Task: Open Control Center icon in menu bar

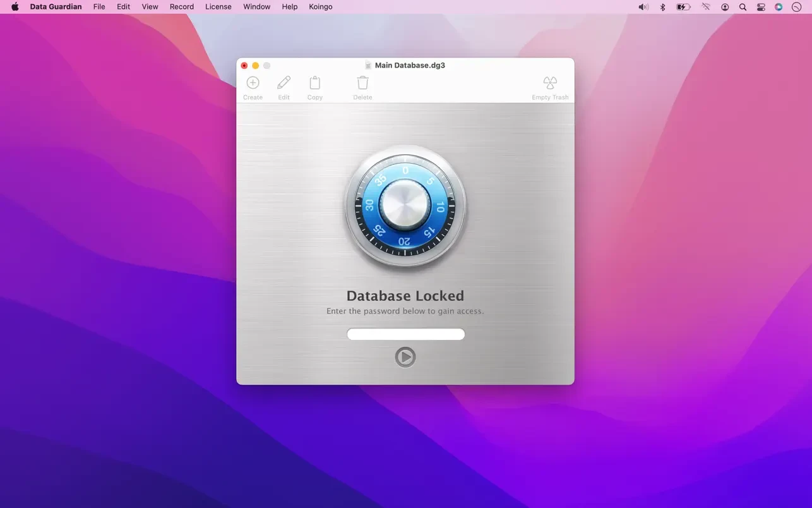Action: click(x=761, y=7)
